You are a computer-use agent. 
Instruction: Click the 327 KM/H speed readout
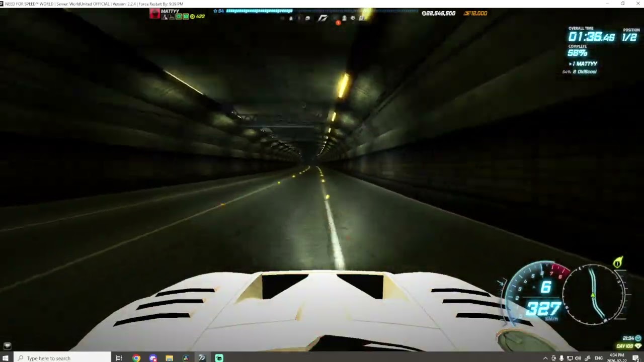click(543, 309)
